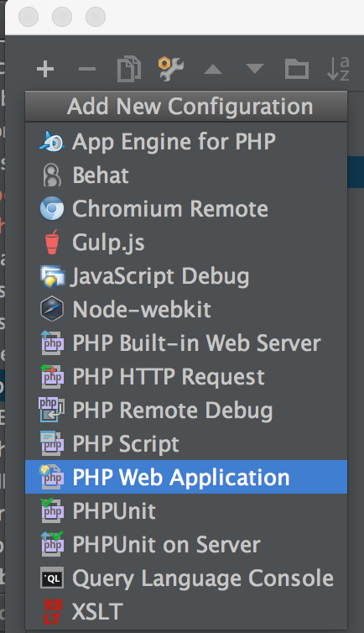The image size is (364, 633).
Task: Click the PHP Built-in Web Server icon
Action: point(52,343)
